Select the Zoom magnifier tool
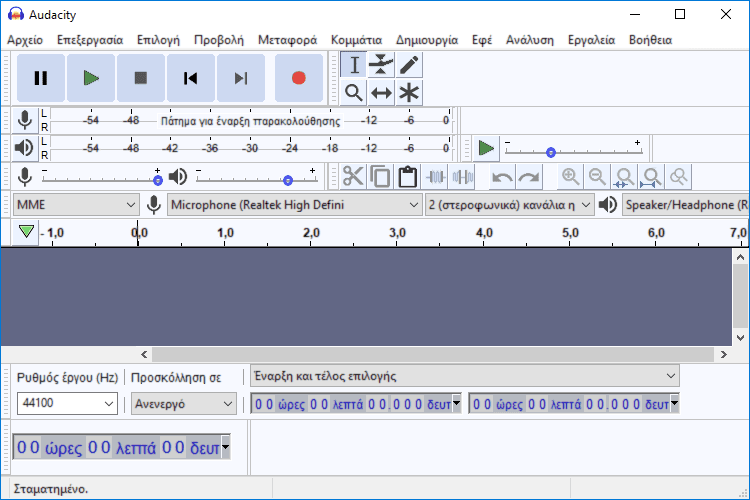The width and height of the screenshot is (750, 500). [x=353, y=93]
